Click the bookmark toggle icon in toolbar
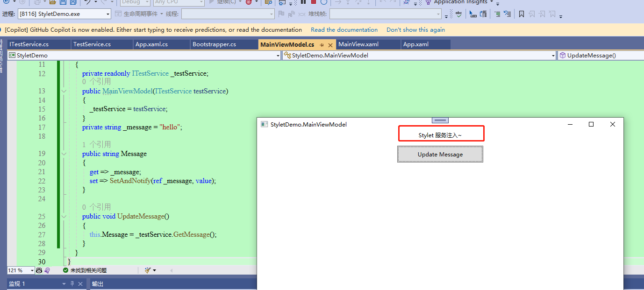Image resolution: width=644 pixels, height=290 pixels. click(521, 14)
